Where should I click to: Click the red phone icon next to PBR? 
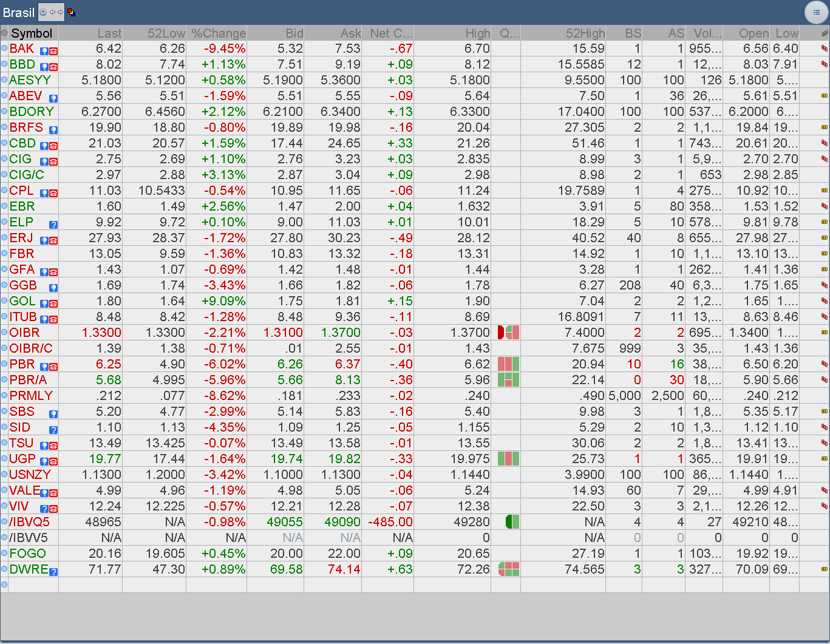pos(53,367)
